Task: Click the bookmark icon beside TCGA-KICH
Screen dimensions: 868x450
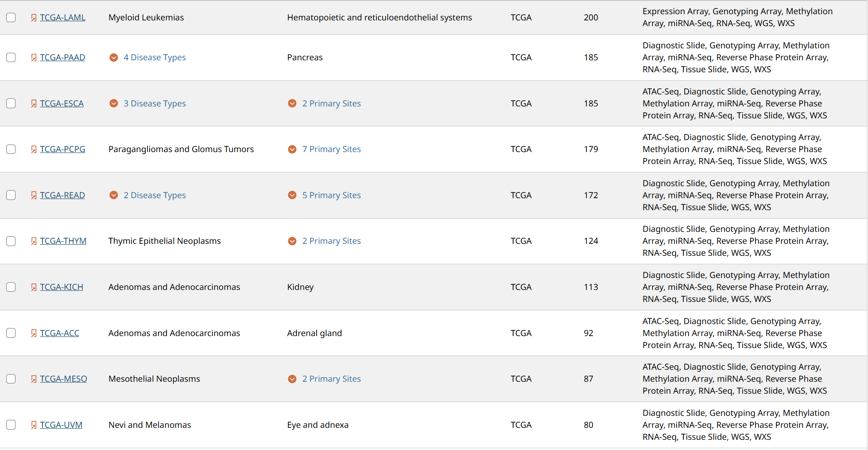Action: point(34,287)
